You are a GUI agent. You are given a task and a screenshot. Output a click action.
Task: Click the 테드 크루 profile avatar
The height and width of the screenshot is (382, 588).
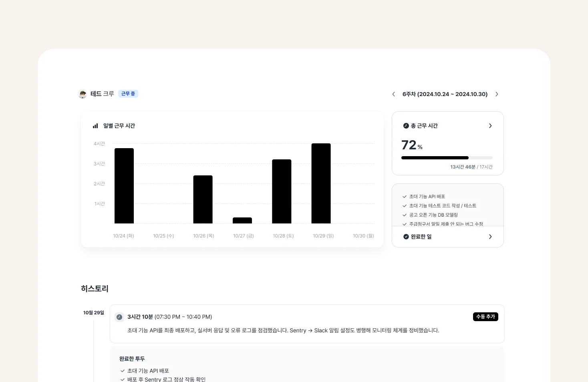pyautogui.click(x=83, y=94)
